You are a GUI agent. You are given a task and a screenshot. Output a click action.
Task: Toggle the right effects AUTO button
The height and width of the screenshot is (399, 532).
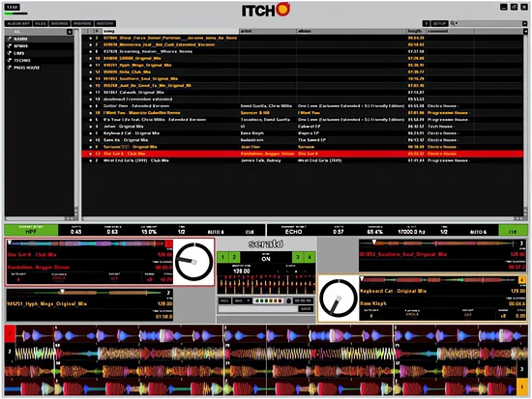point(478,232)
